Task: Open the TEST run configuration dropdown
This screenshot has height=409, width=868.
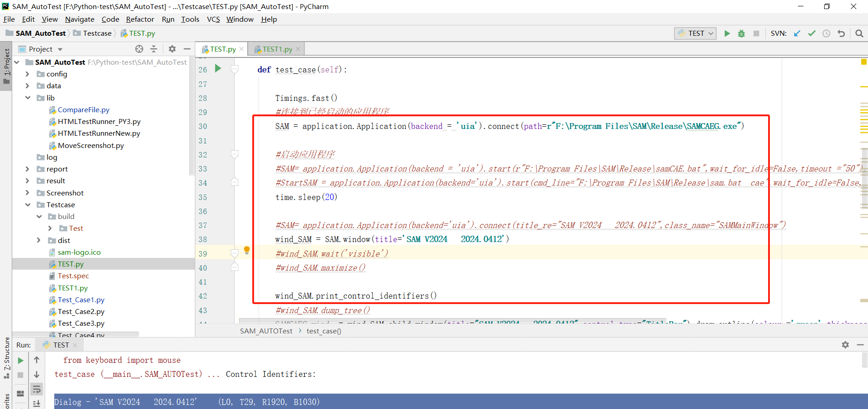Action: pyautogui.click(x=695, y=33)
